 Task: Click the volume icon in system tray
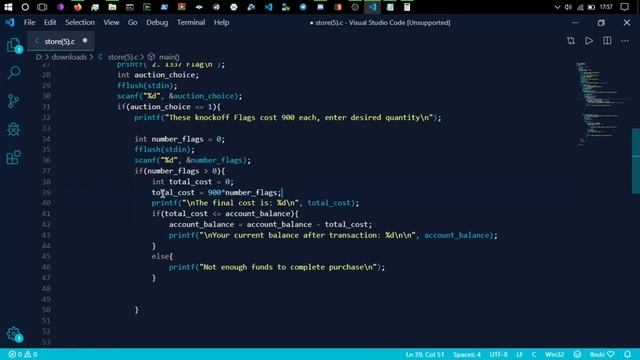coord(568,7)
